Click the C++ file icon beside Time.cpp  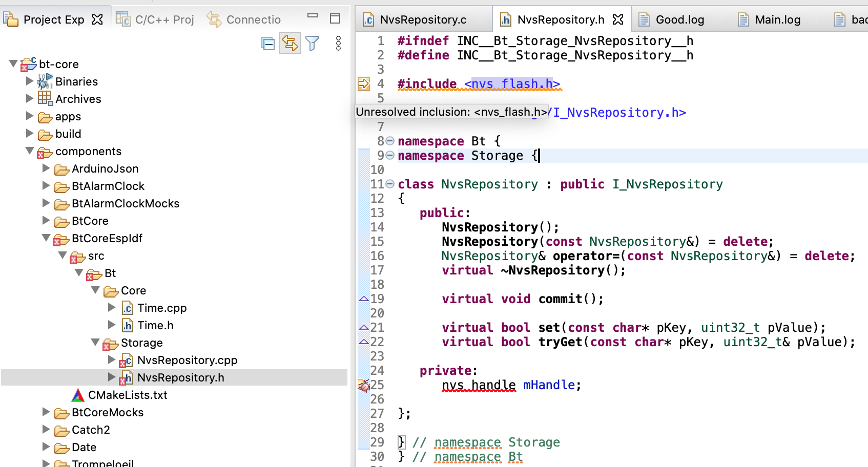[x=127, y=307]
